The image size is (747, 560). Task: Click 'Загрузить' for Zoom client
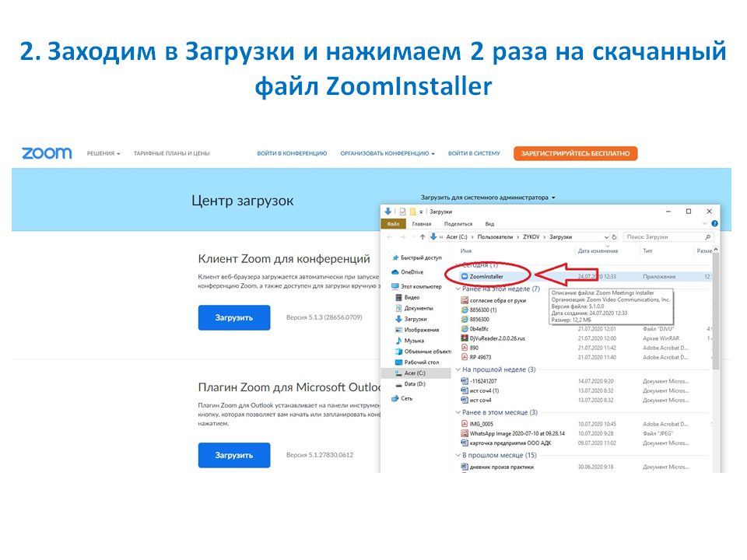point(233,317)
